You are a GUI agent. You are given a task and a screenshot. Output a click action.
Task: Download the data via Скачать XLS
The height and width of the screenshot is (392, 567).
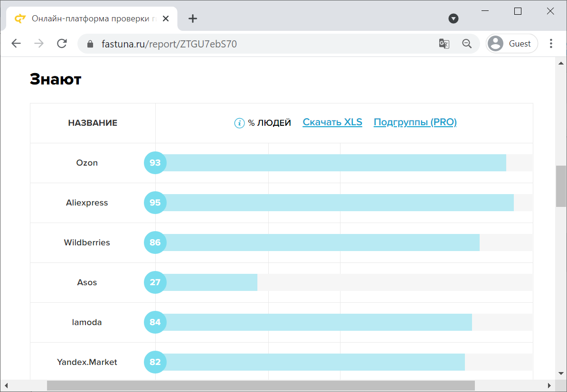(332, 122)
